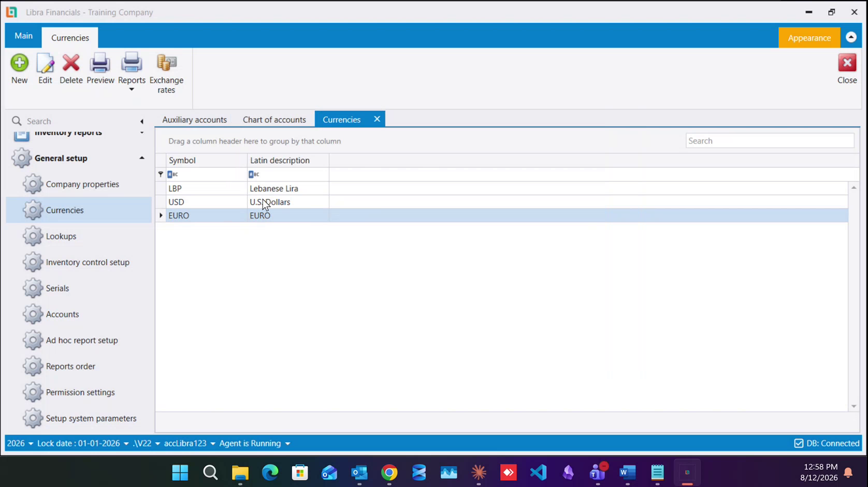Click the grid Search input field
The image size is (868, 487).
coord(770,141)
